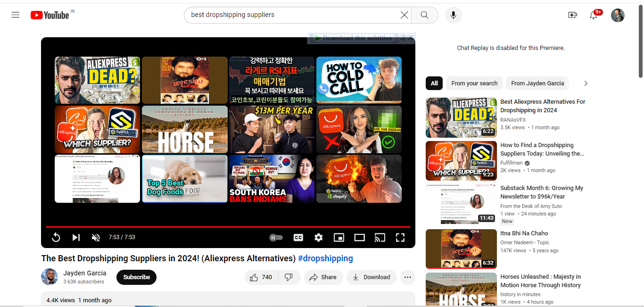This screenshot has height=307, width=644.
Task: Subscribe to Jayden Garcia
Action: point(137,277)
